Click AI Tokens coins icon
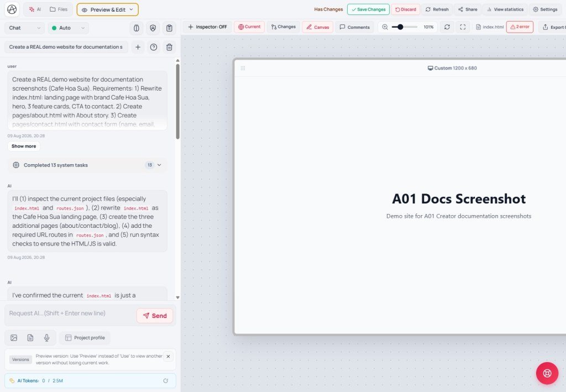This screenshot has height=392, width=566. click(x=12, y=381)
